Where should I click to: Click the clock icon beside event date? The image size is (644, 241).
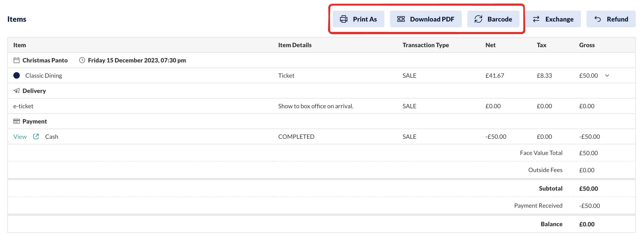pos(82,60)
